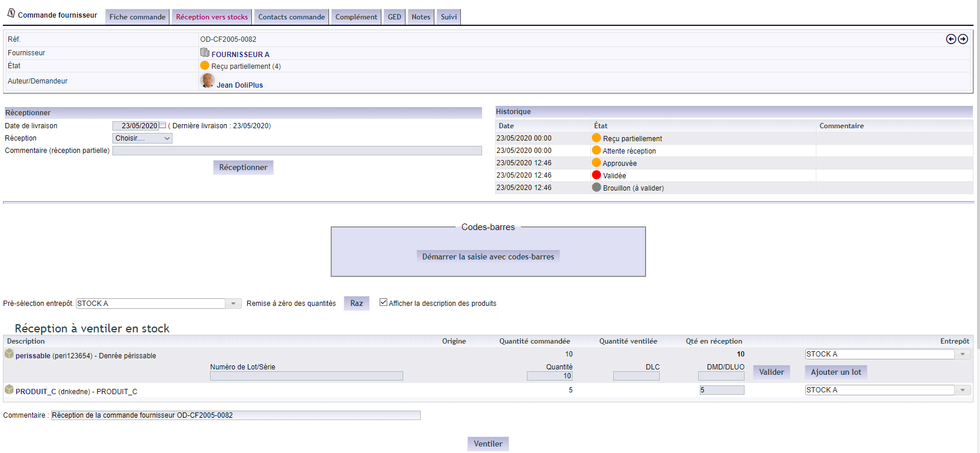Click the orange Reçu partiellement status dot
The width and height of the screenshot is (980, 453).
click(205, 65)
